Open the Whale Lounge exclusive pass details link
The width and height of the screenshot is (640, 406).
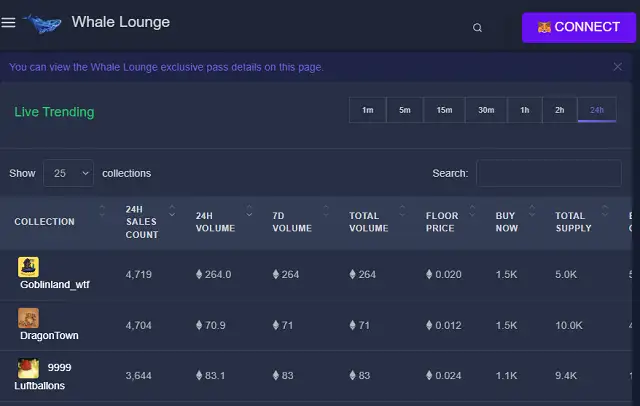tap(166, 67)
